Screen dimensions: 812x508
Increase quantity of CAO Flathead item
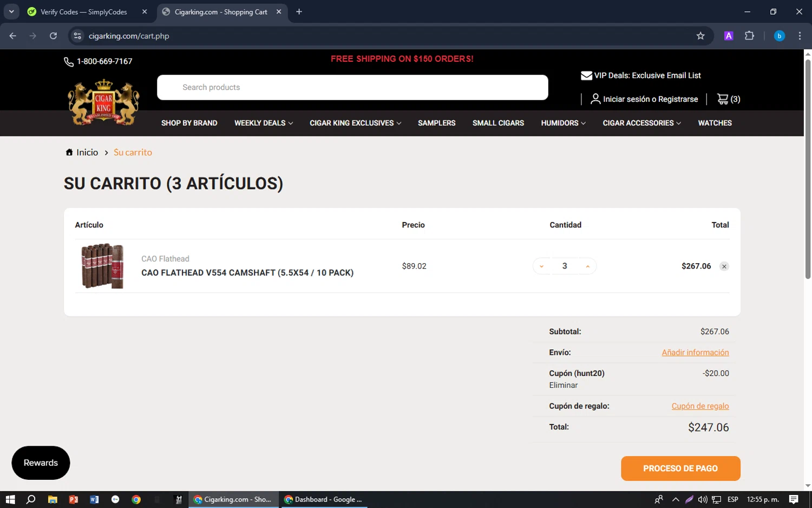(587, 266)
